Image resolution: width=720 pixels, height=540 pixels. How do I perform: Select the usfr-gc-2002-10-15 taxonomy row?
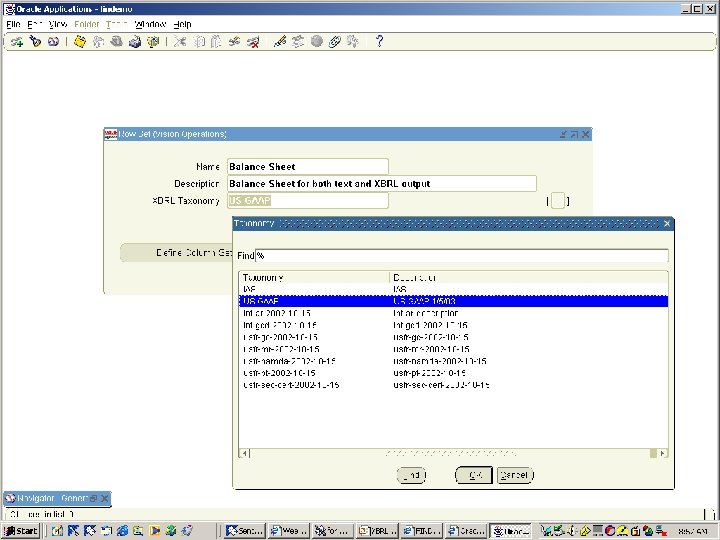pyautogui.click(x=453, y=337)
